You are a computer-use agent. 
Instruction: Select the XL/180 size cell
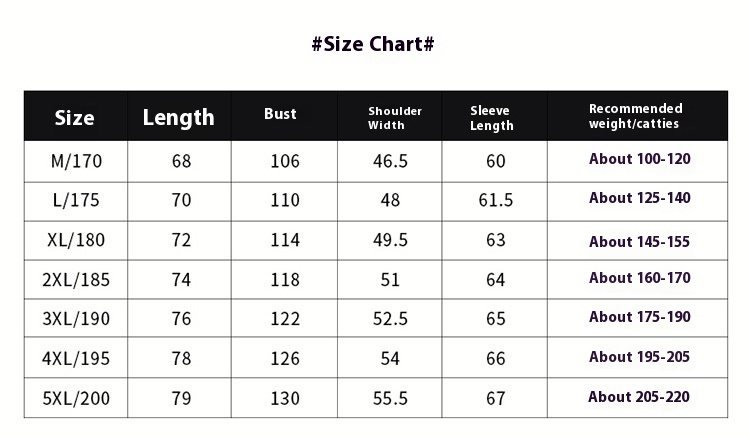(x=76, y=241)
